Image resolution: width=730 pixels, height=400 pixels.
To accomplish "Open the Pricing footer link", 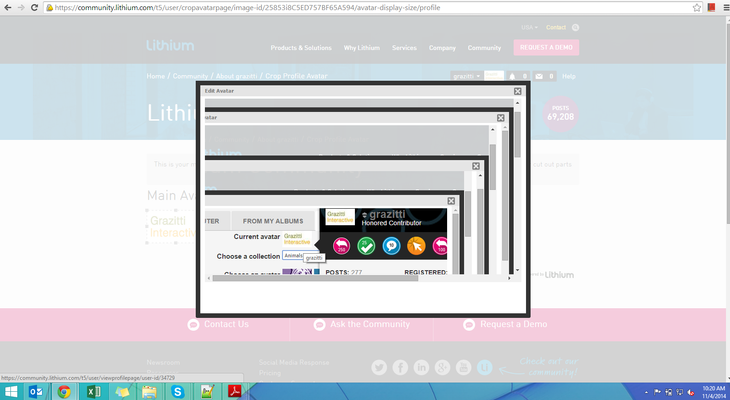I will [x=270, y=373].
